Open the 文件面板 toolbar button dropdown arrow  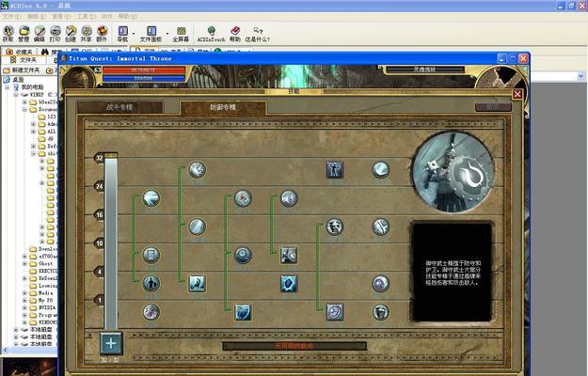167,33
